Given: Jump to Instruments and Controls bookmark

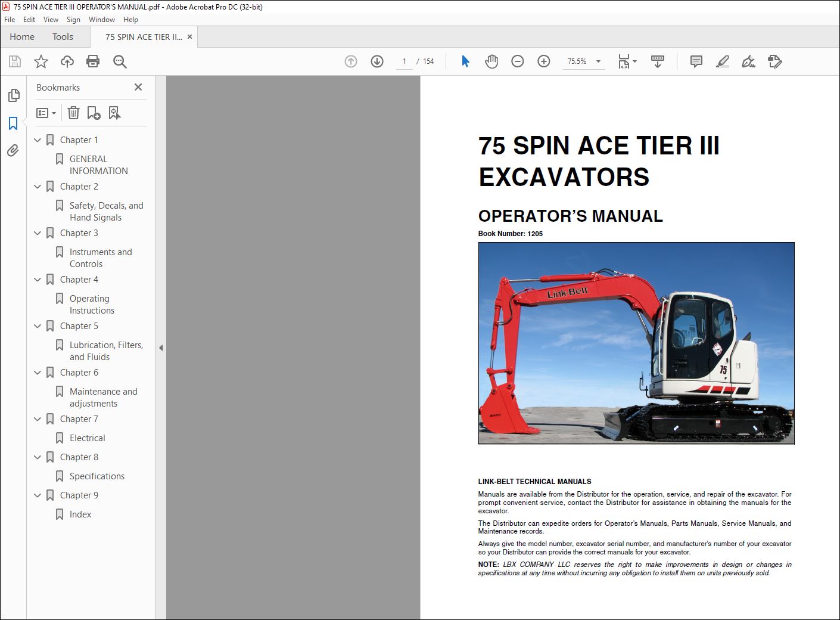Looking at the screenshot, I should [101, 258].
